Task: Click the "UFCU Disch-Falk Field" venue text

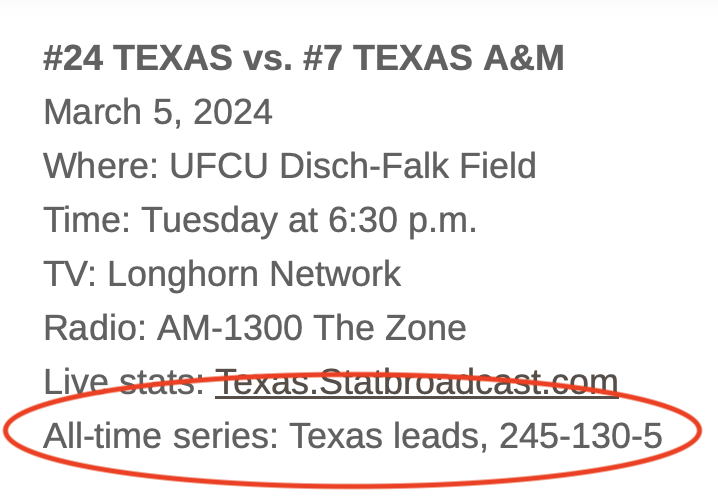Action: tap(353, 165)
